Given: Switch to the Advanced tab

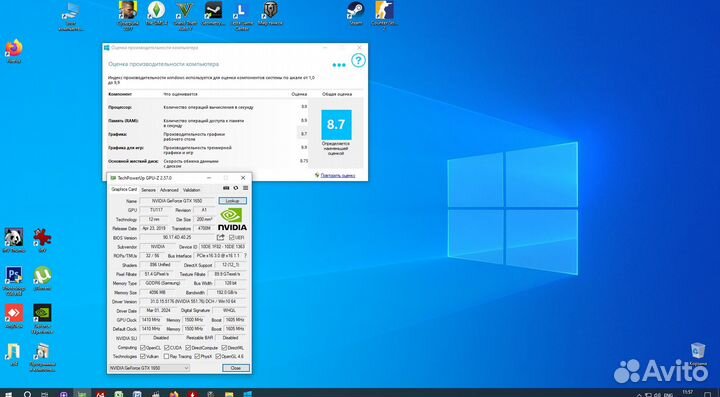Looking at the screenshot, I should pyautogui.click(x=169, y=190).
